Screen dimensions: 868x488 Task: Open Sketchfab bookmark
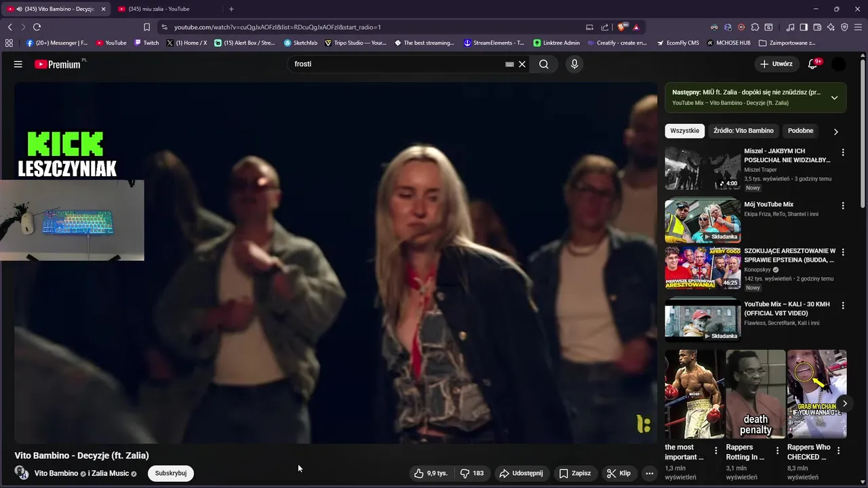point(300,43)
